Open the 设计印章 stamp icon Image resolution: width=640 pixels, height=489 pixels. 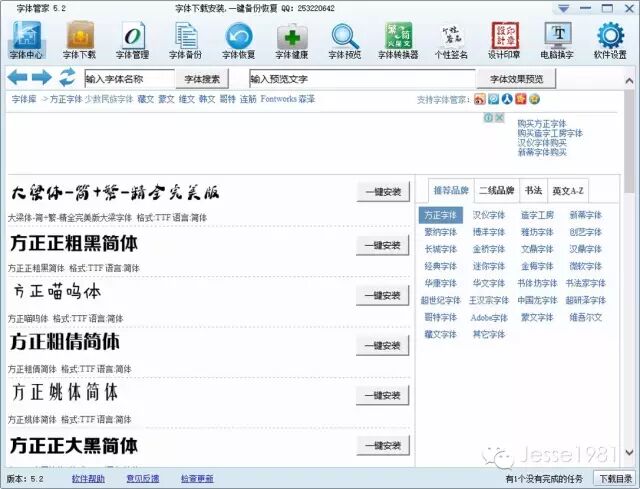(x=504, y=40)
